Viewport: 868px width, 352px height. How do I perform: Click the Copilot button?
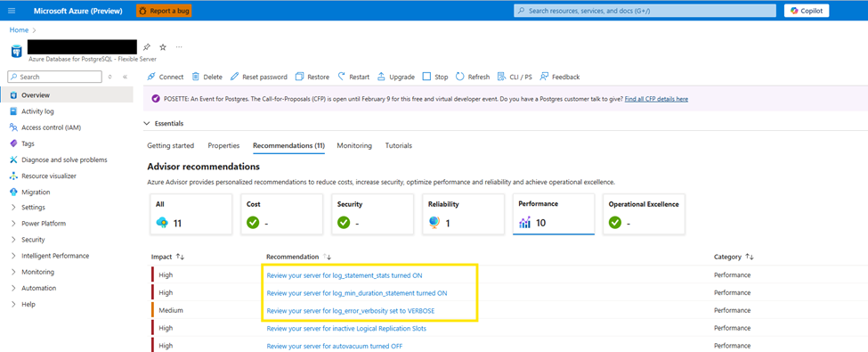coord(807,11)
